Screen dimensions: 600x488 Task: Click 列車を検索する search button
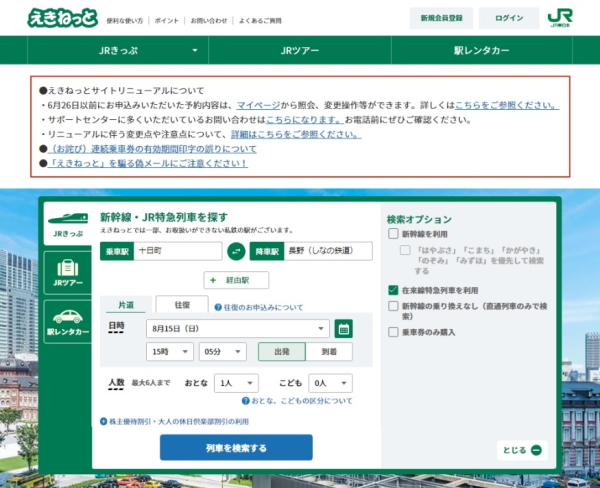[x=236, y=447]
